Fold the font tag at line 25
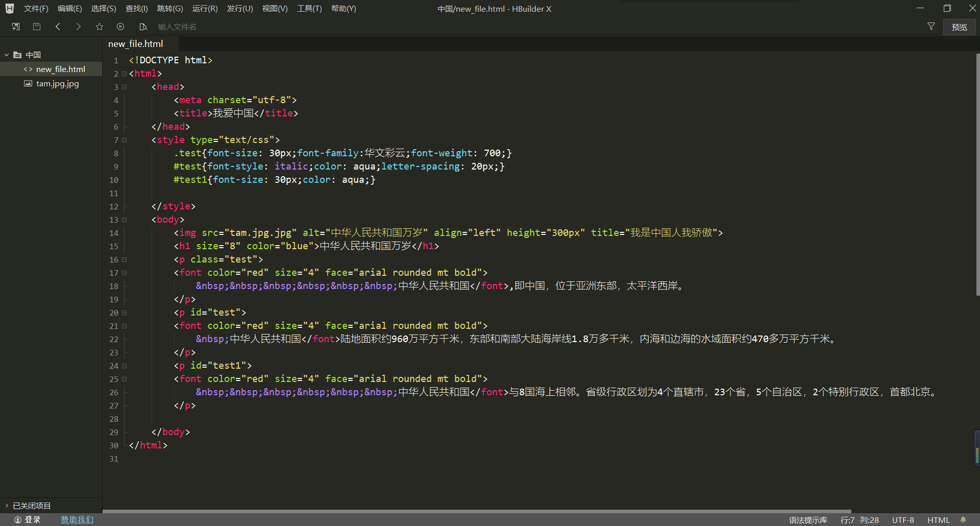Screen dimensions: 980x526 [x=124, y=379]
